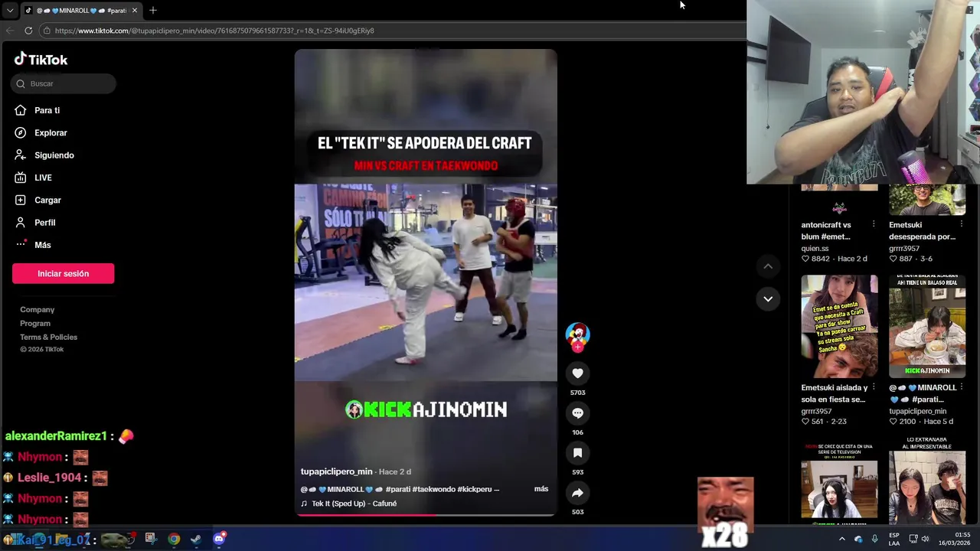Skip to the next video with down chevron

click(768, 299)
